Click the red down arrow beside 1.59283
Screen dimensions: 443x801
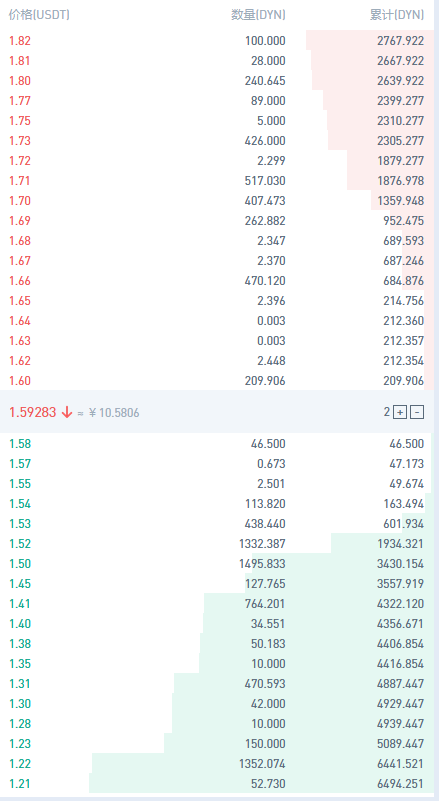point(66,413)
